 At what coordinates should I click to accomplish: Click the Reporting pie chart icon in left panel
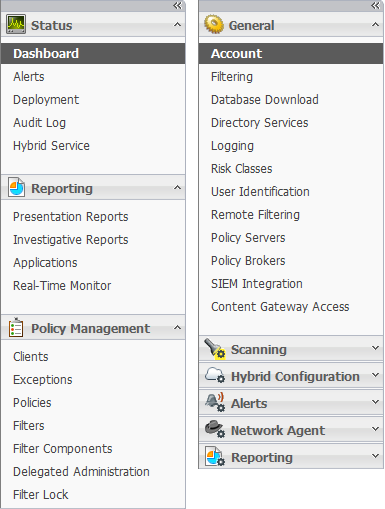click(x=16, y=188)
